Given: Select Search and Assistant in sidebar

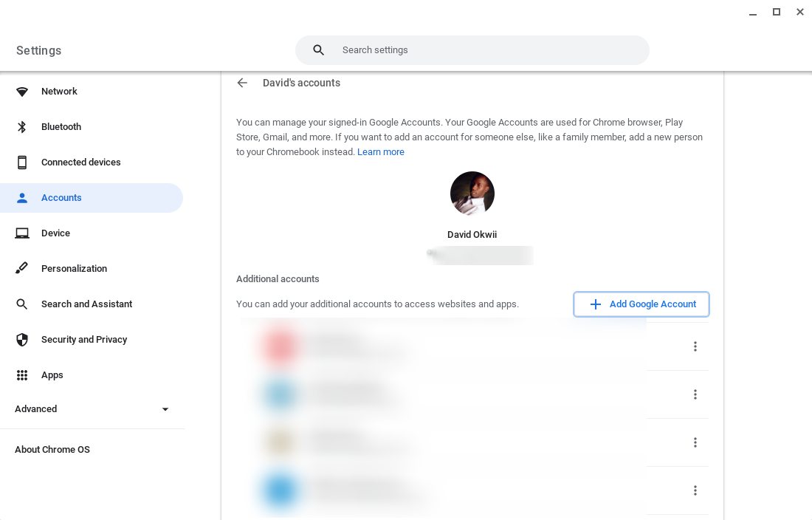Looking at the screenshot, I should pos(86,304).
